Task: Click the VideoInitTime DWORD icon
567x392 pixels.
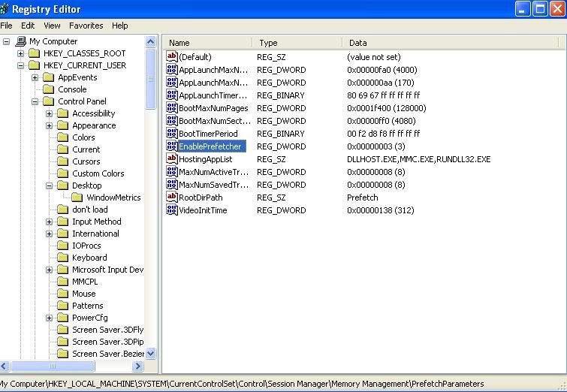Action: [x=172, y=210]
